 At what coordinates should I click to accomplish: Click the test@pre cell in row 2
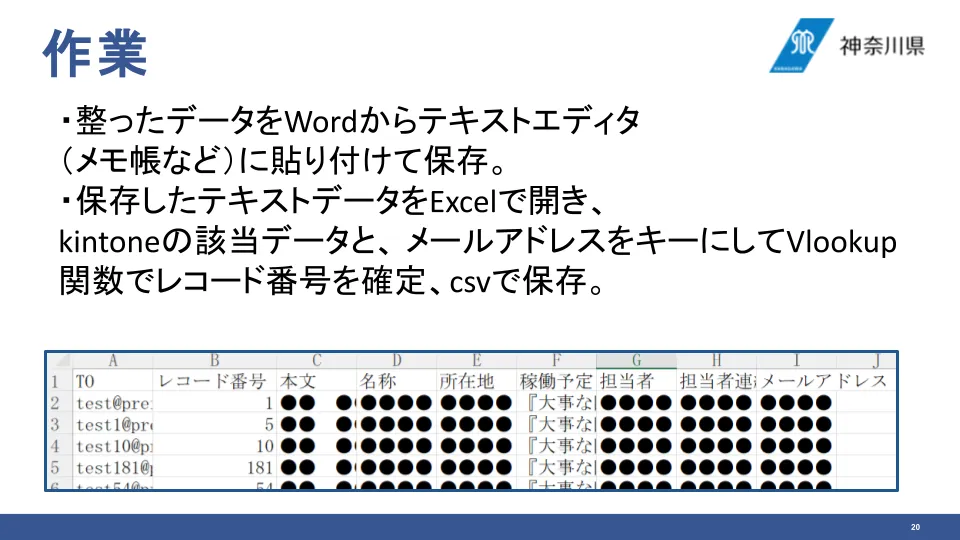112,403
